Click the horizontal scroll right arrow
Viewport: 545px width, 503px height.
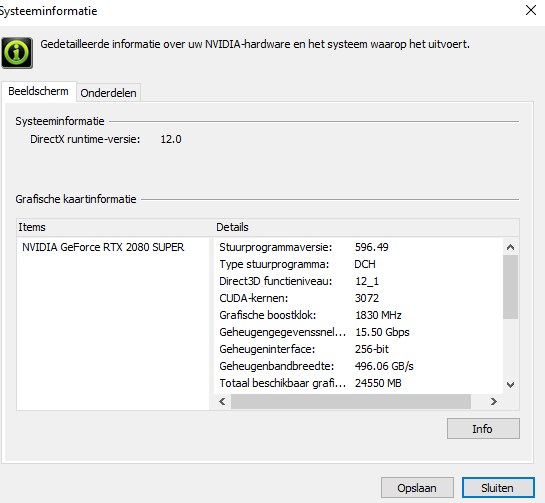pyautogui.click(x=494, y=401)
